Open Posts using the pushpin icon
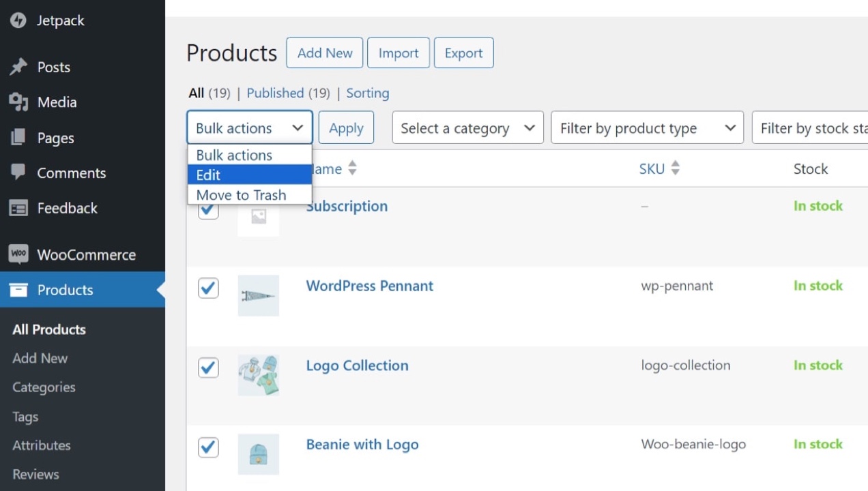Viewport: 868px width, 491px height. tap(18, 67)
